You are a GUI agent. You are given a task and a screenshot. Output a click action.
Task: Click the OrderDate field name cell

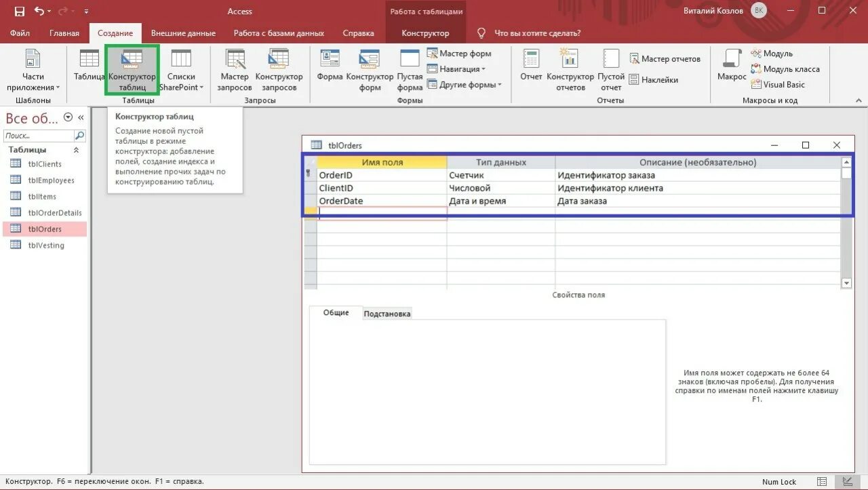pyautogui.click(x=382, y=201)
